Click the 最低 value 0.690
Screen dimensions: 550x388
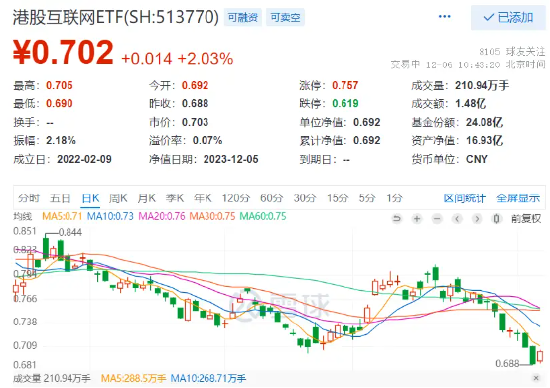click(x=59, y=103)
